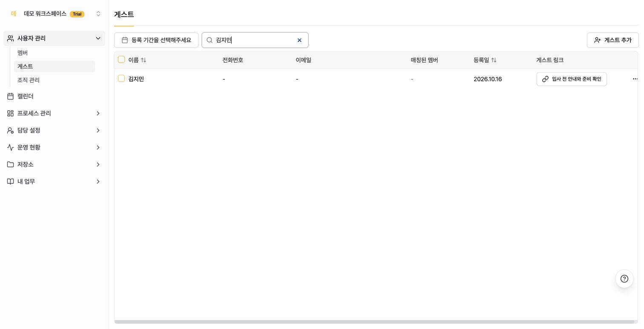Focus the 김지민 search field
This screenshot has width=644, height=329.
255,40
